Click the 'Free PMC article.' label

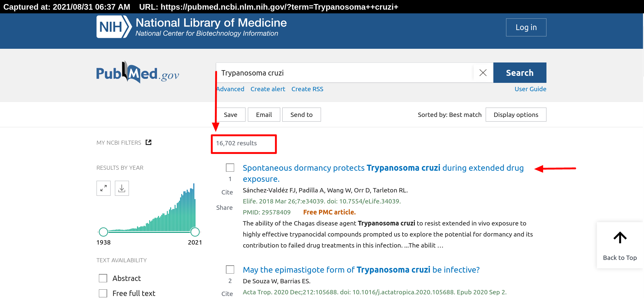329,212
